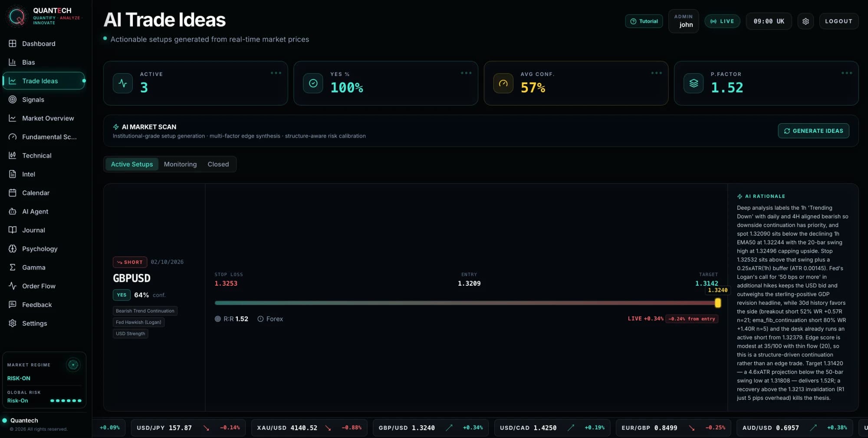Select the Technical sidebar entry
Viewport: 868px width, 438px height.
coord(43,155)
